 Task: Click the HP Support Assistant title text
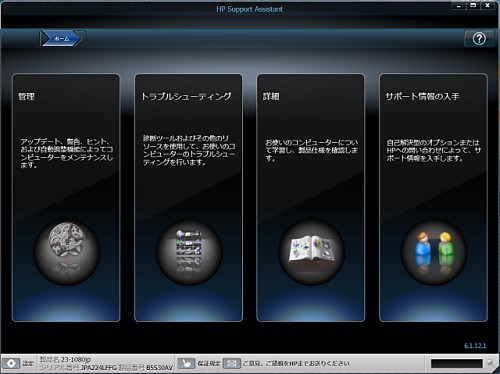(x=249, y=9)
